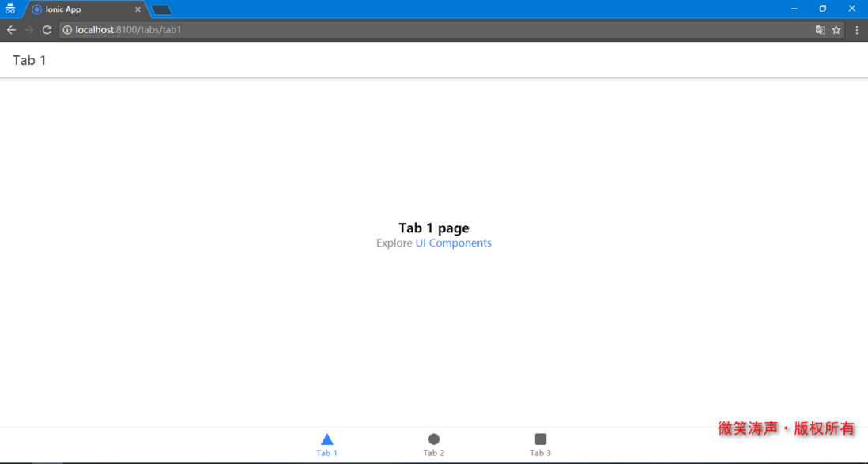Click the site info icon in address bar
868x464 pixels.
(x=67, y=30)
